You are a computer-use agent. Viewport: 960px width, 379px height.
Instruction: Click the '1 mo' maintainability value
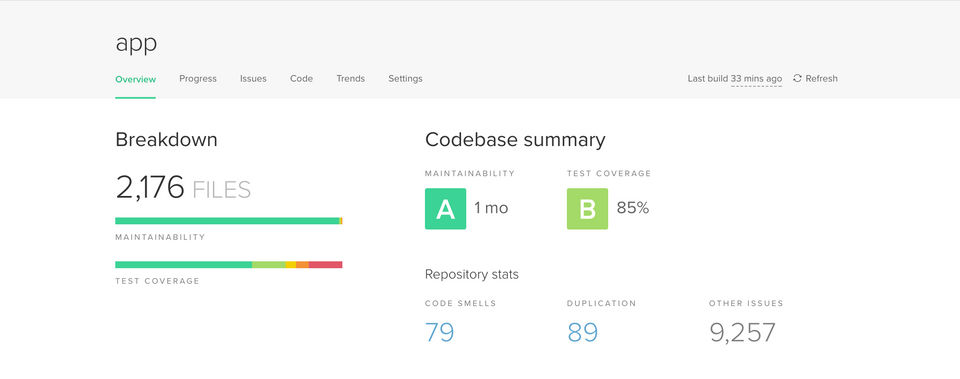click(491, 208)
